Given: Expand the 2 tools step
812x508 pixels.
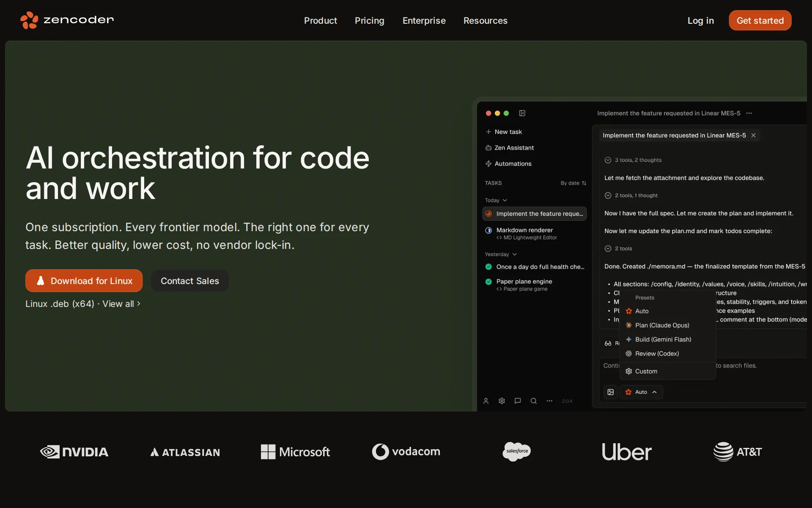Looking at the screenshot, I should (x=618, y=248).
